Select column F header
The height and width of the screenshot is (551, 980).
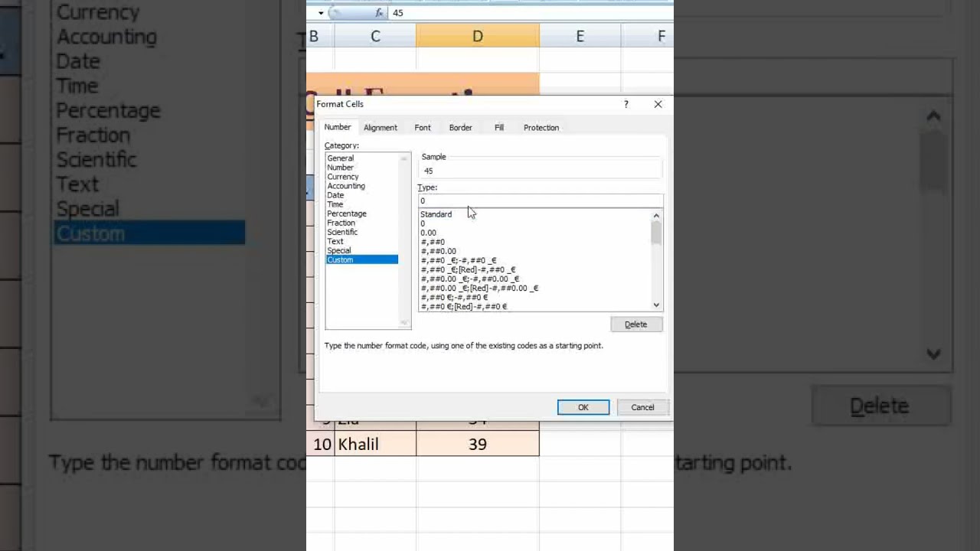(648, 36)
